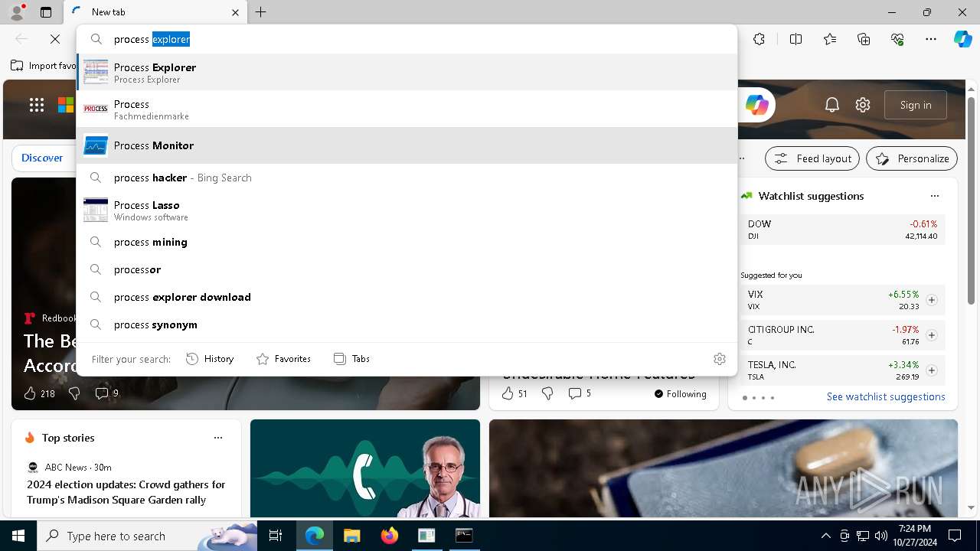Open the Feed layout options
The width and height of the screenshot is (980, 551).
click(x=812, y=158)
